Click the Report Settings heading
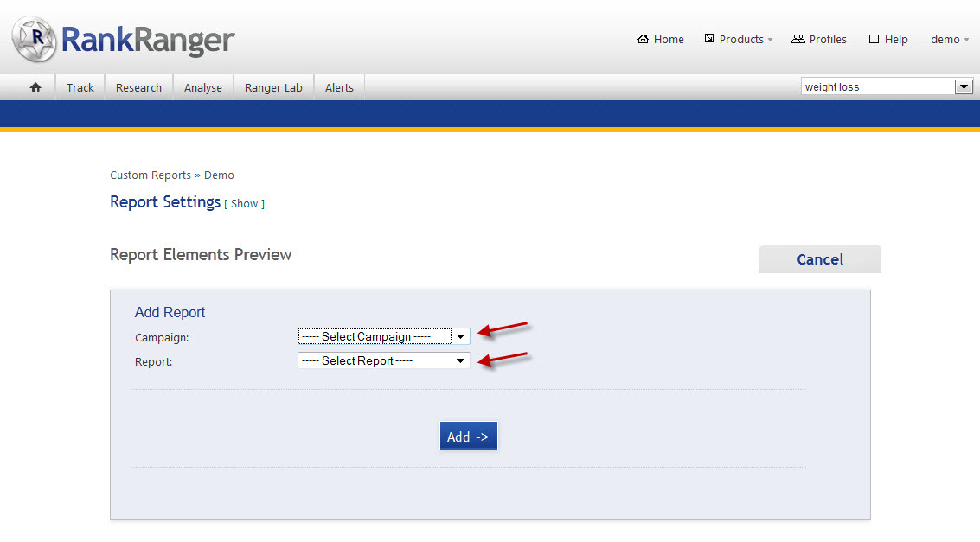The width and height of the screenshot is (980, 542). click(165, 202)
